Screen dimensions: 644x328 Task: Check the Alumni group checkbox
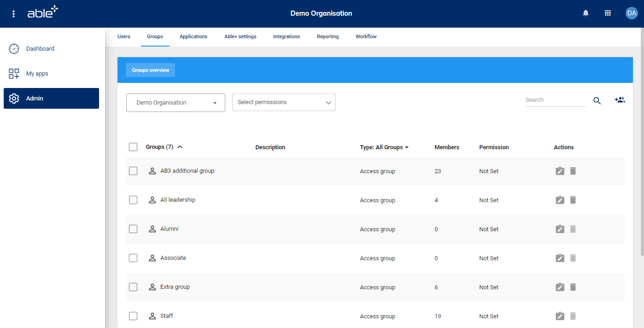pyautogui.click(x=133, y=229)
